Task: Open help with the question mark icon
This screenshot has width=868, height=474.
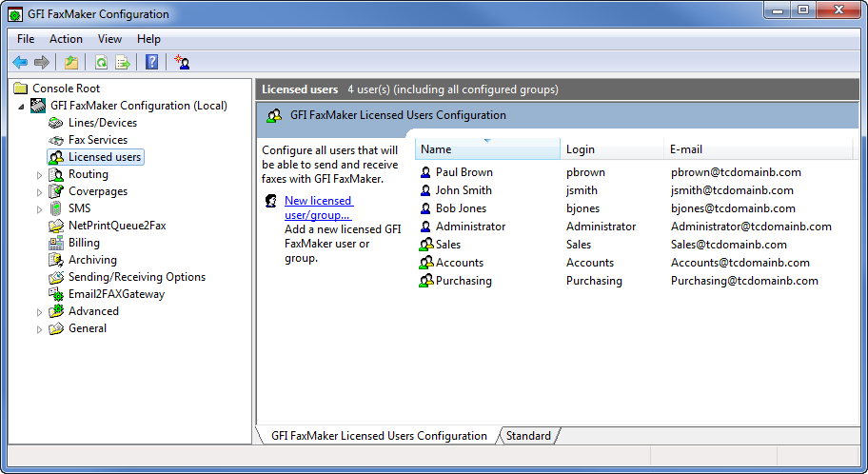Action: tap(151, 62)
